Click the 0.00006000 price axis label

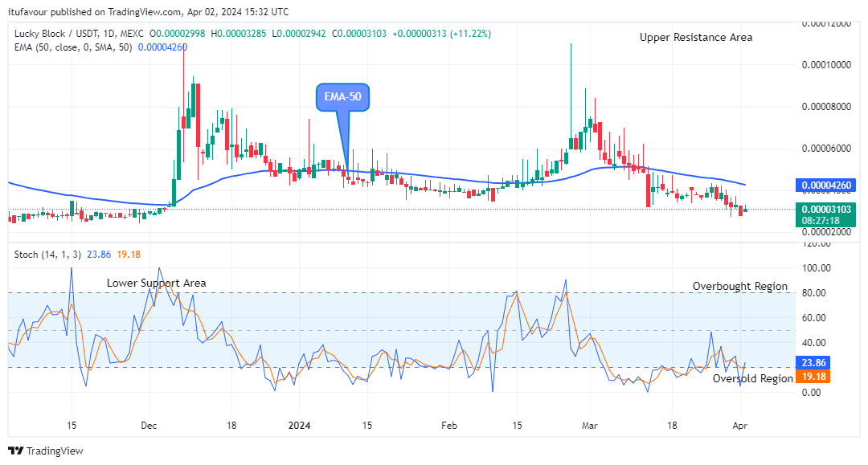point(826,149)
